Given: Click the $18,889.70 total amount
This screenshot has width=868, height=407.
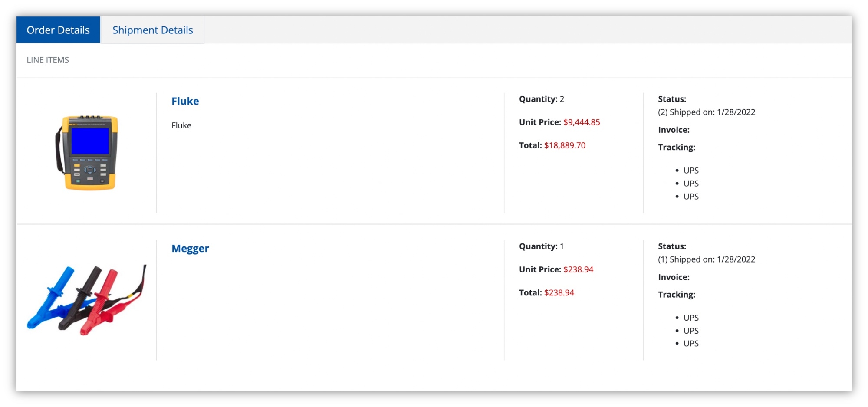Looking at the screenshot, I should click(x=565, y=145).
